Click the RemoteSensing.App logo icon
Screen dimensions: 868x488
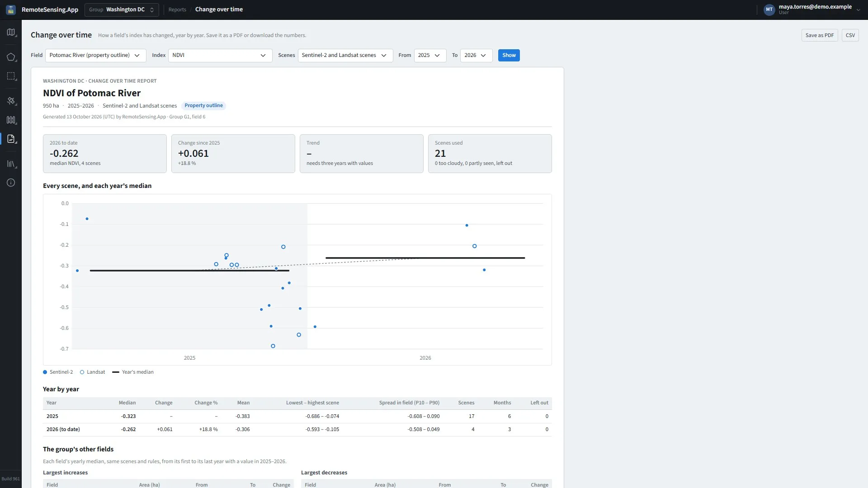11,9
